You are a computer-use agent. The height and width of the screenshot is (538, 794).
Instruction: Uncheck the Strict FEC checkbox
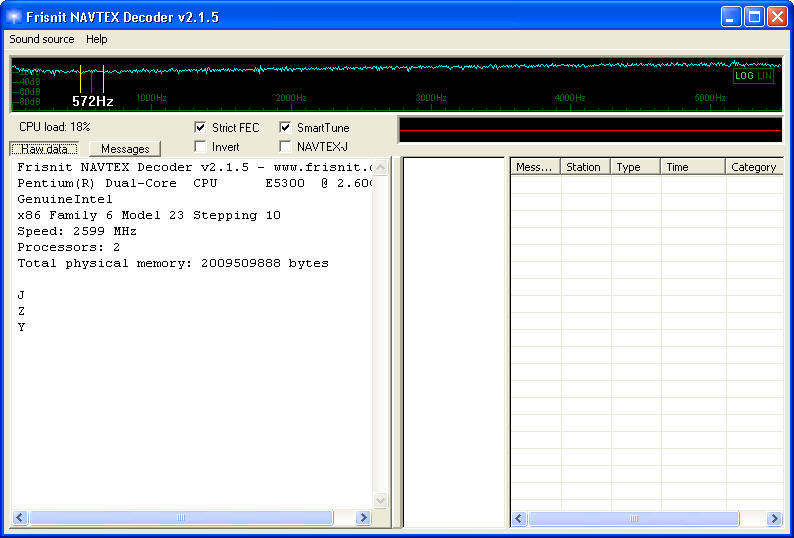tap(201, 127)
